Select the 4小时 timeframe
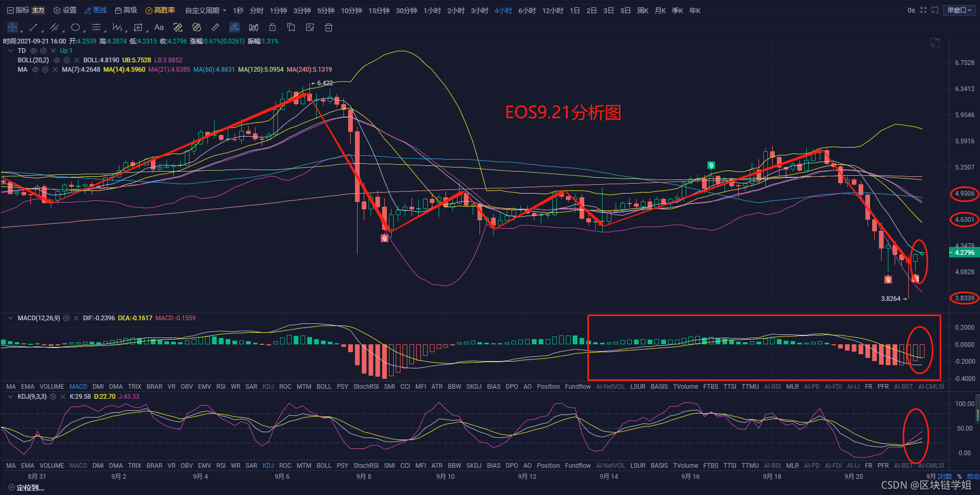Image resolution: width=980 pixels, height=495 pixels. click(504, 10)
